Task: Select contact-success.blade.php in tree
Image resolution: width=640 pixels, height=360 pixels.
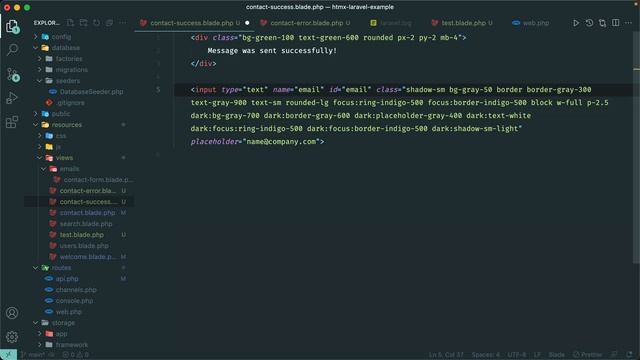Action: click(88, 202)
